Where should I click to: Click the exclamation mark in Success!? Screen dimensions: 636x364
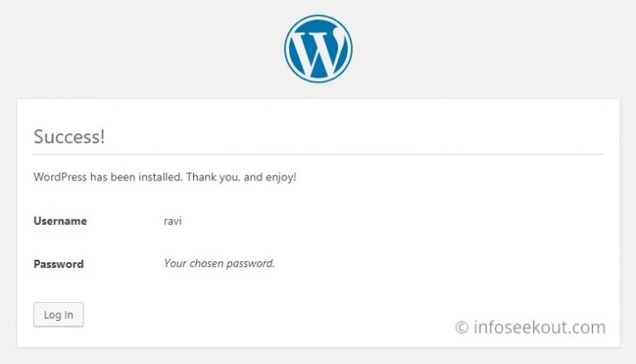103,136
